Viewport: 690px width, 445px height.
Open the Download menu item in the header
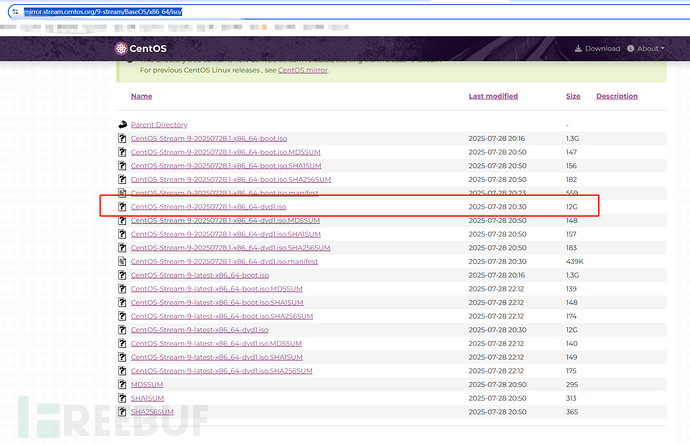tap(598, 48)
